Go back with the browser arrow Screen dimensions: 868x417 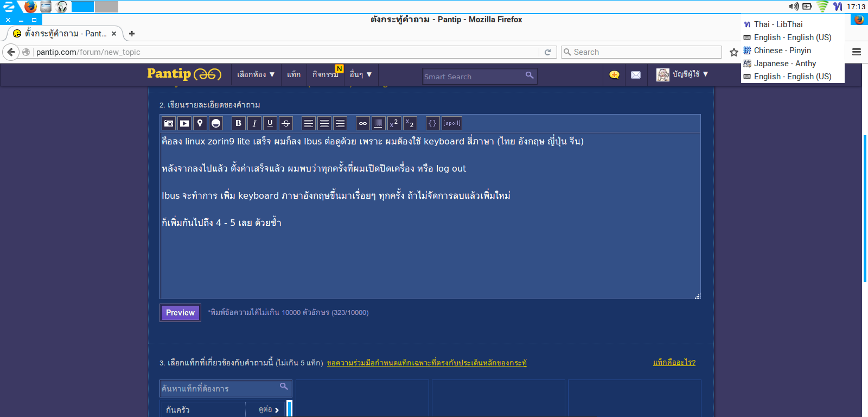11,52
